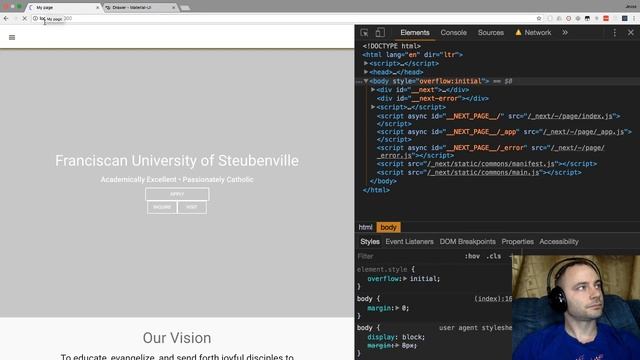Close the DevTools panel

pyautogui.click(x=631, y=33)
